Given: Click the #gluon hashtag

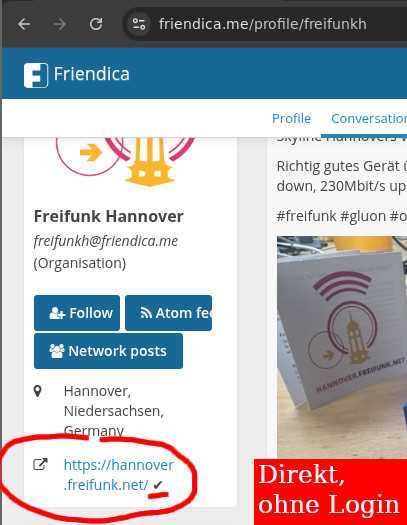Looking at the screenshot, I should pyautogui.click(x=362, y=216).
